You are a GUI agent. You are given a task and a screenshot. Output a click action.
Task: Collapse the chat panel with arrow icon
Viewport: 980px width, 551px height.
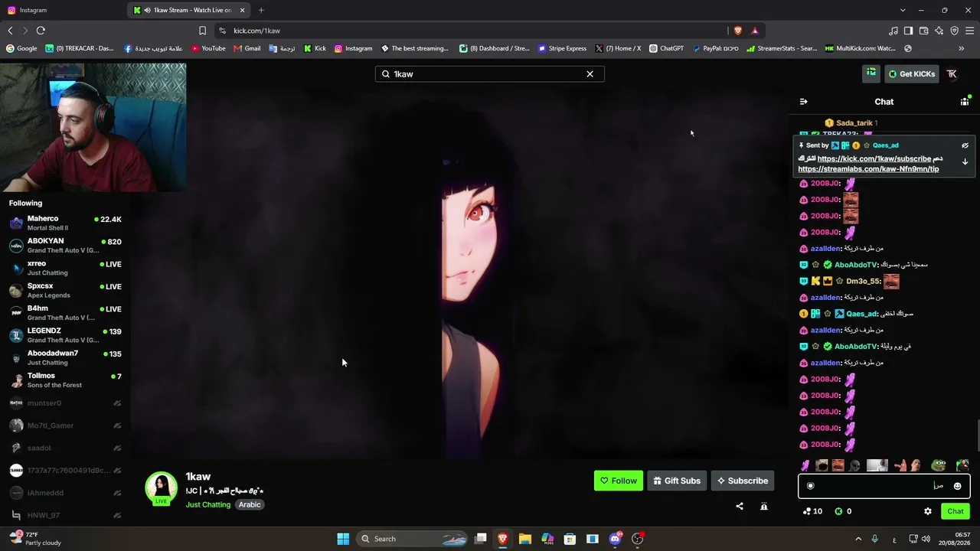tap(803, 102)
